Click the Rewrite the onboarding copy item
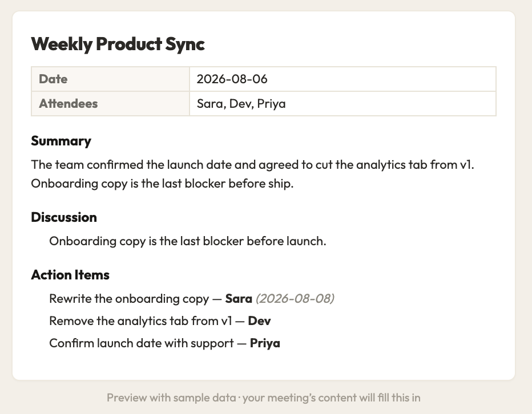532x414 pixels. tap(192, 299)
